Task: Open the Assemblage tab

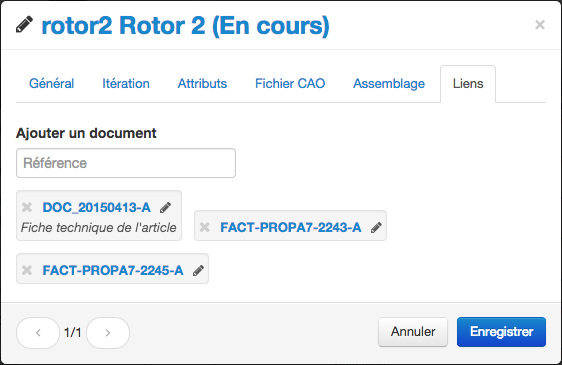Action: click(389, 84)
